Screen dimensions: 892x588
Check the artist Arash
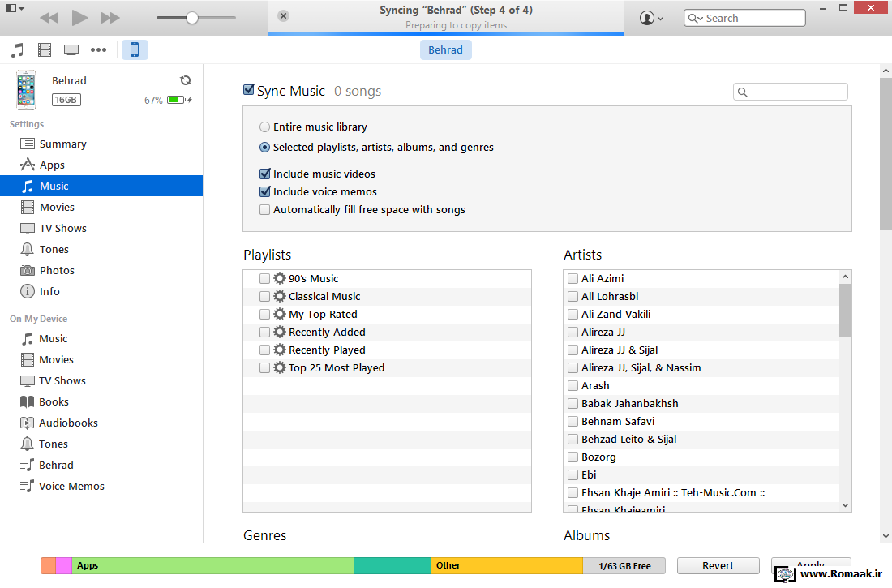pos(573,386)
